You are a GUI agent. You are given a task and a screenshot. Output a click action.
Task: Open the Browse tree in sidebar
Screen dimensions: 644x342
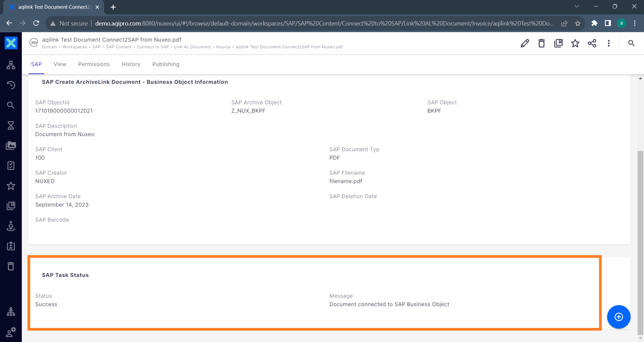pyautogui.click(x=11, y=65)
